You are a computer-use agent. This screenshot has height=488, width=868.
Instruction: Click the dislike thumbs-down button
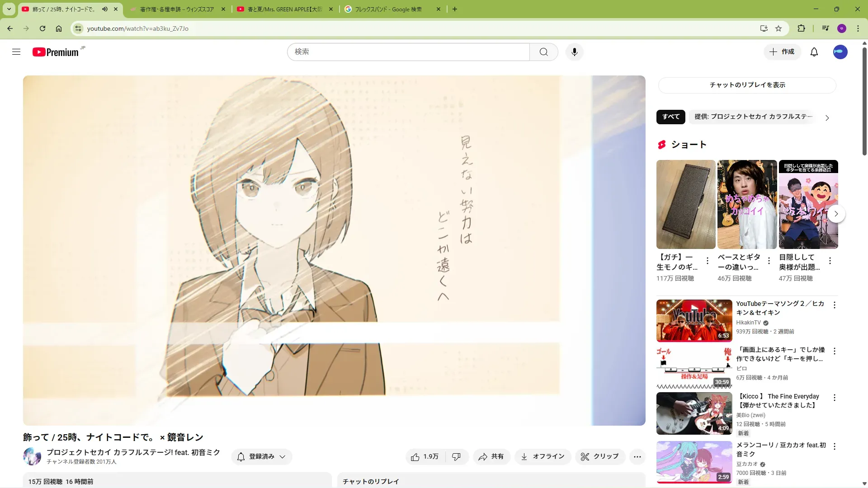(x=456, y=457)
